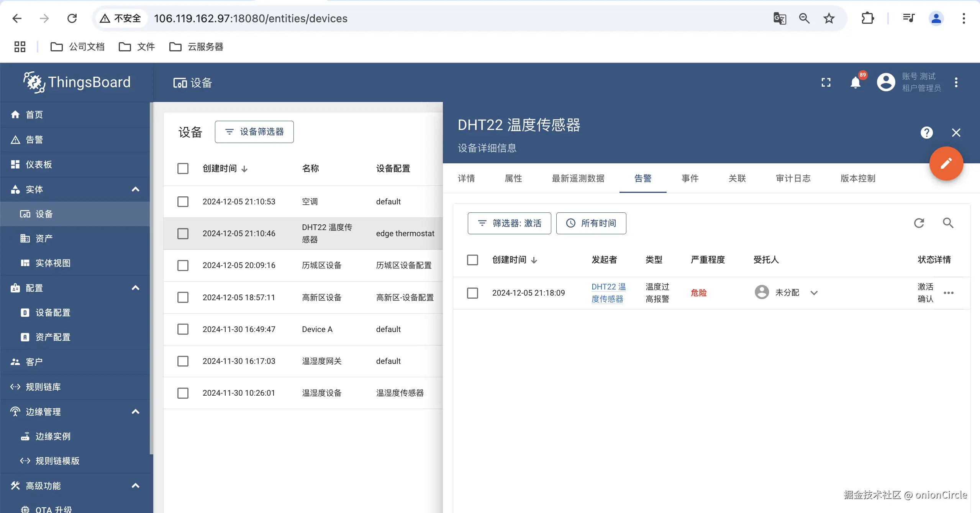Select all devices header checkbox
Screen dimensions: 980x513
[x=183, y=169]
